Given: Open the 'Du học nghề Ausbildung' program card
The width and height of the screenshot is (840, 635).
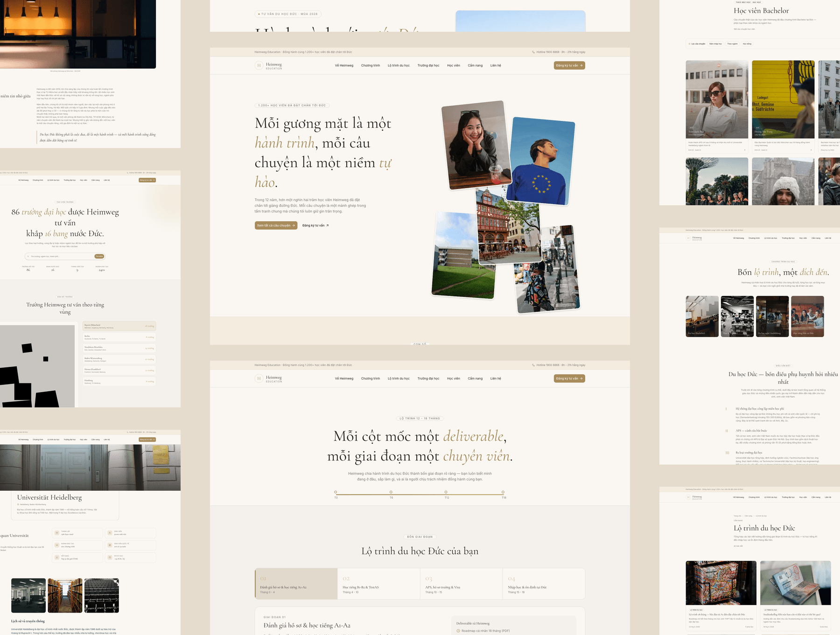Looking at the screenshot, I should point(772,316).
